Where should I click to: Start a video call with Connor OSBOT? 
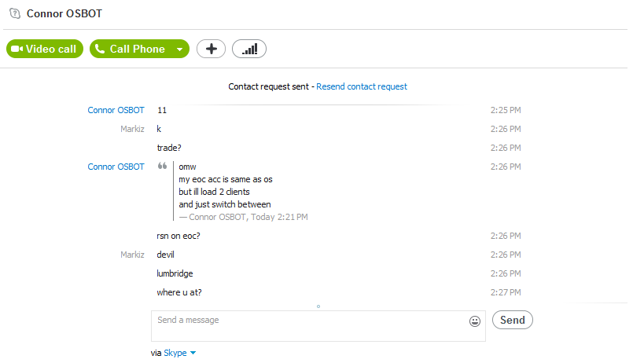coord(45,49)
